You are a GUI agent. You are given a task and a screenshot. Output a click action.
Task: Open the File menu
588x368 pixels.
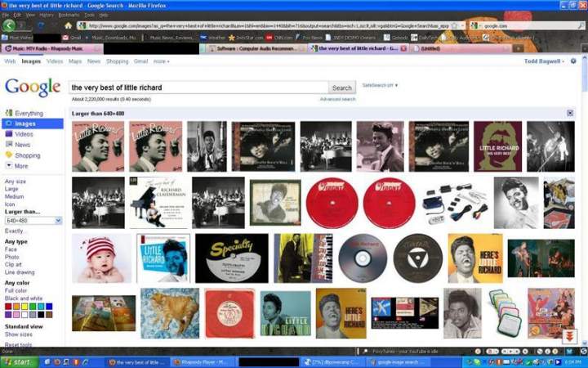pos(6,15)
